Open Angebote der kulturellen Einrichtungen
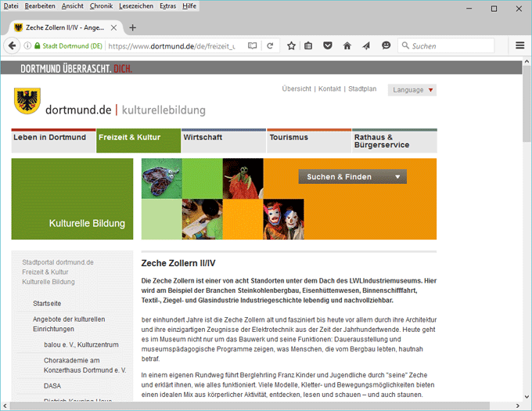This screenshot has width=532, height=411. click(69, 324)
